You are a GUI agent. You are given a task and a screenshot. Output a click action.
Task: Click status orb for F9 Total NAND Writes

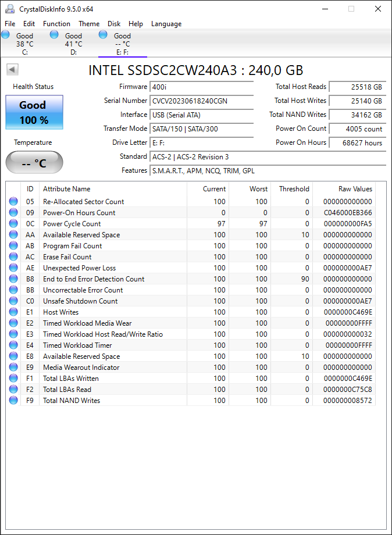click(x=13, y=400)
